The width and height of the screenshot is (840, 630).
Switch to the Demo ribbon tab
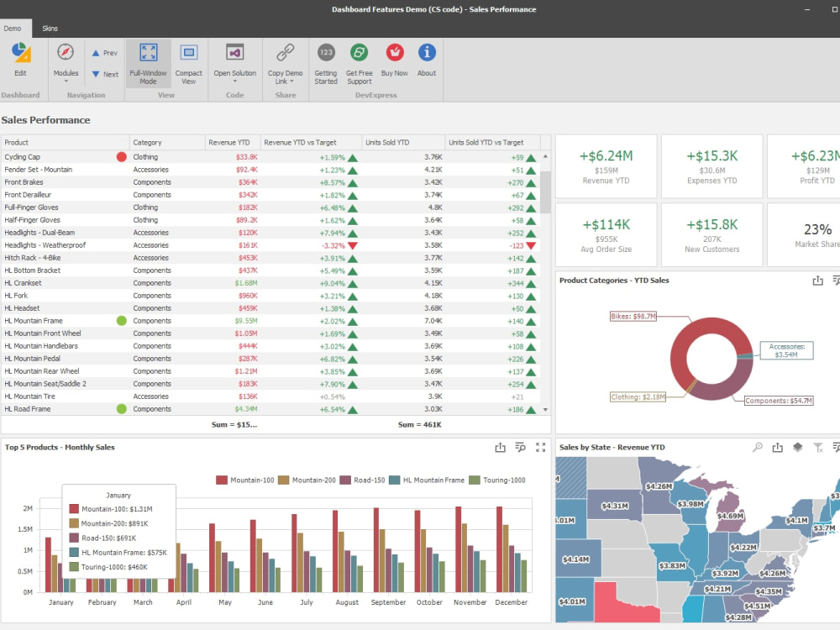[13, 29]
